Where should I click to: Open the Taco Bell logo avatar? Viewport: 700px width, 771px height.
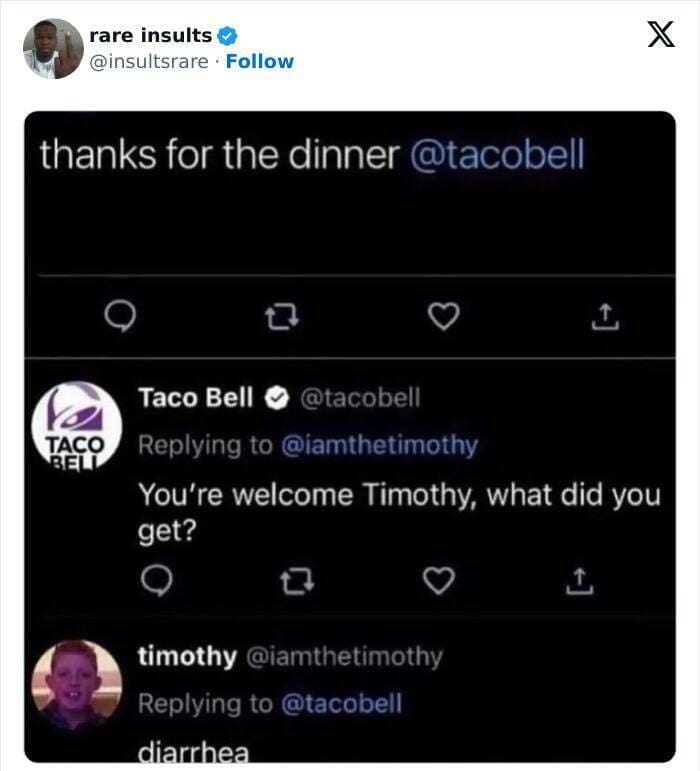click(x=77, y=425)
